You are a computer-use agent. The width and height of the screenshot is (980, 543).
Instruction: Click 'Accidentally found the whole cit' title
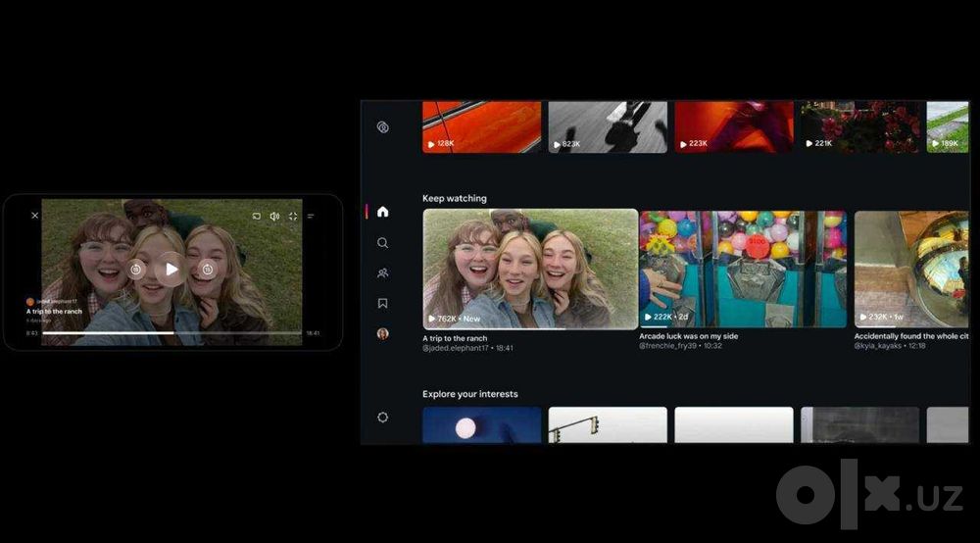[x=911, y=336]
